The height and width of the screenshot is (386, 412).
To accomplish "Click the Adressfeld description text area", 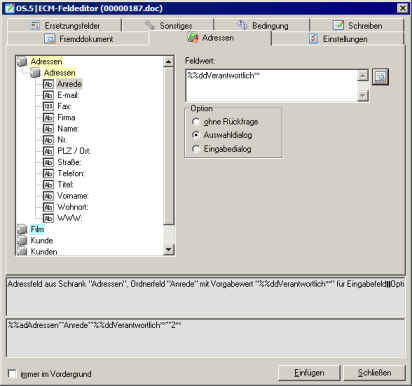I will (x=206, y=296).
